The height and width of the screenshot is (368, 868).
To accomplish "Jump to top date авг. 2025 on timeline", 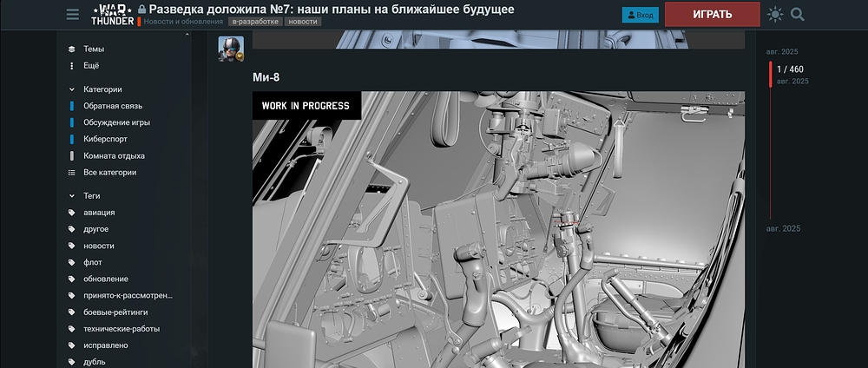I will 782,51.
